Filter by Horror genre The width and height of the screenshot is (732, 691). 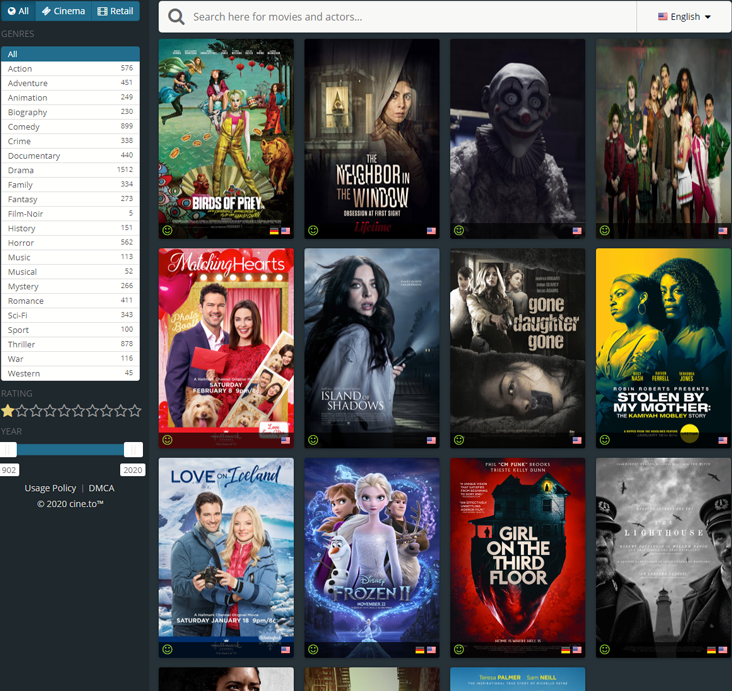(70, 243)
